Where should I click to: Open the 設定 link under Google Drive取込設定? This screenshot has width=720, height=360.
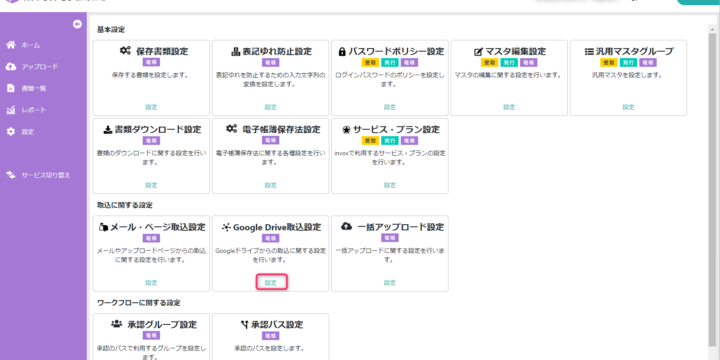pyautogui.click(x=271, y=283)
